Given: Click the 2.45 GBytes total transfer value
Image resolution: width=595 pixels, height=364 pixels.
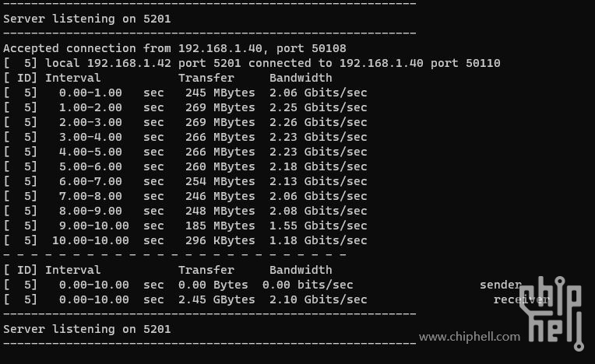Looking at the screenshot, I should click(x=217, y=299).
